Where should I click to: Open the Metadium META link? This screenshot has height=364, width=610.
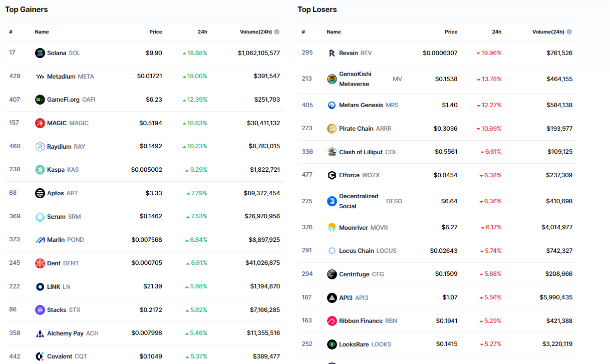click(x=71, y=77)
